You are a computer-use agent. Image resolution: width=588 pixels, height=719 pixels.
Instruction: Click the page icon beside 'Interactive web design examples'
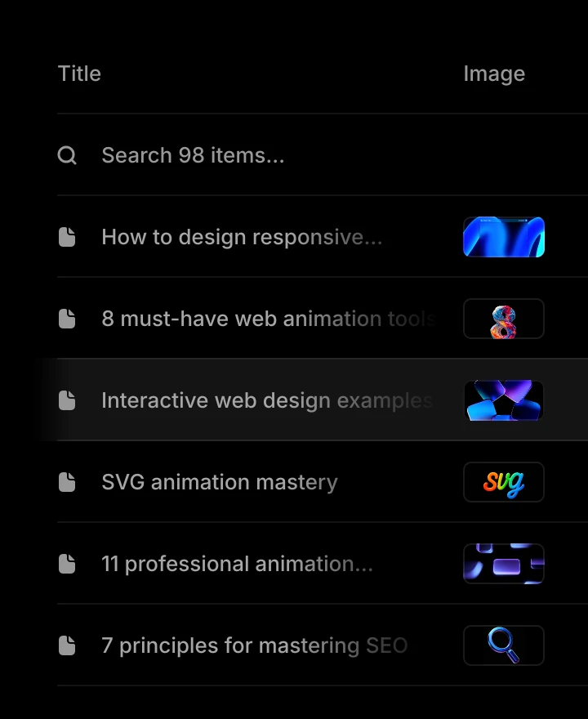tap(67, 400)
